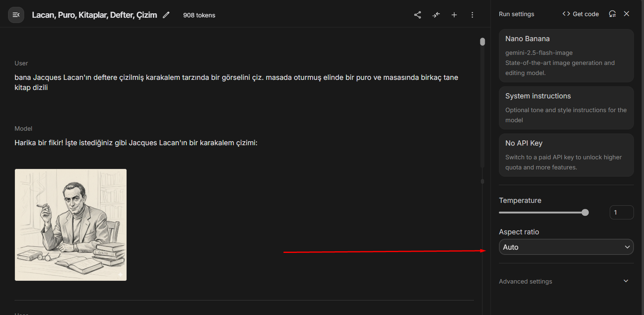
Task: Open the System instructions card
Action: point(566,108)
